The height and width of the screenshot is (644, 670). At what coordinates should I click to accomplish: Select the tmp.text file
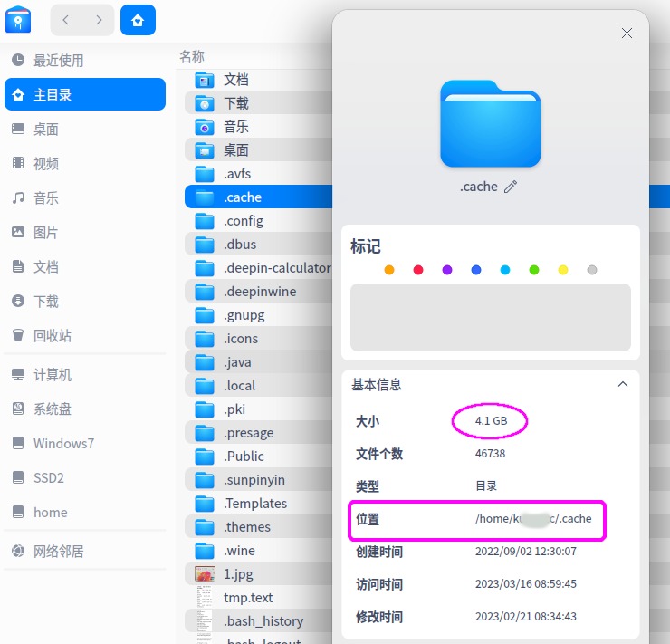click(259, 598)
